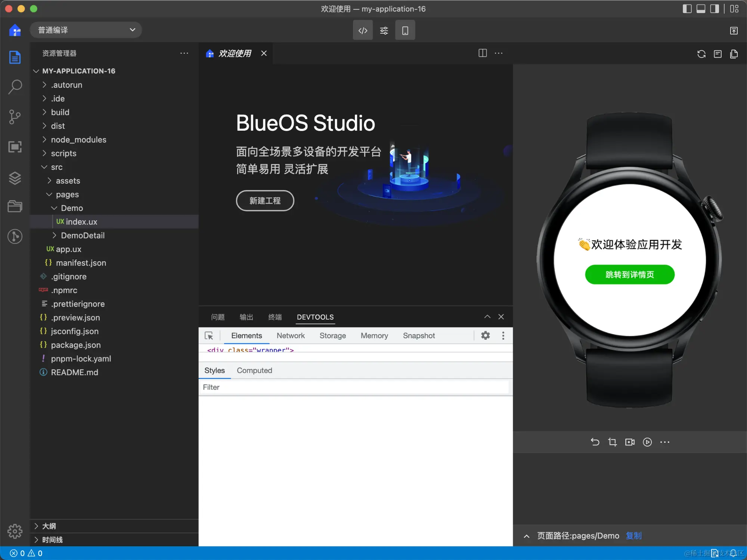Image resolution: width=747 pixels, height=560 pixels.
Task: Click the 复制 link next to page path
Action: (633, 536)
